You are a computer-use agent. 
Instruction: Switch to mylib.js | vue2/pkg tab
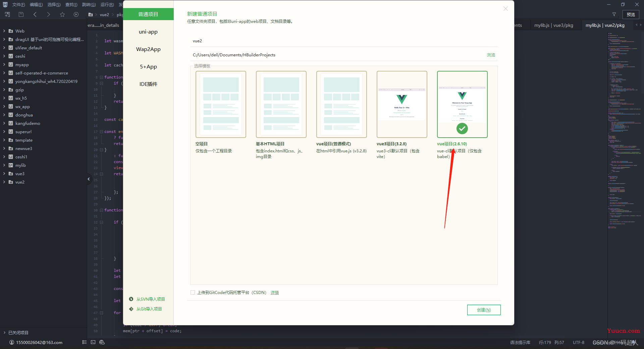click(x=605, y=25)
